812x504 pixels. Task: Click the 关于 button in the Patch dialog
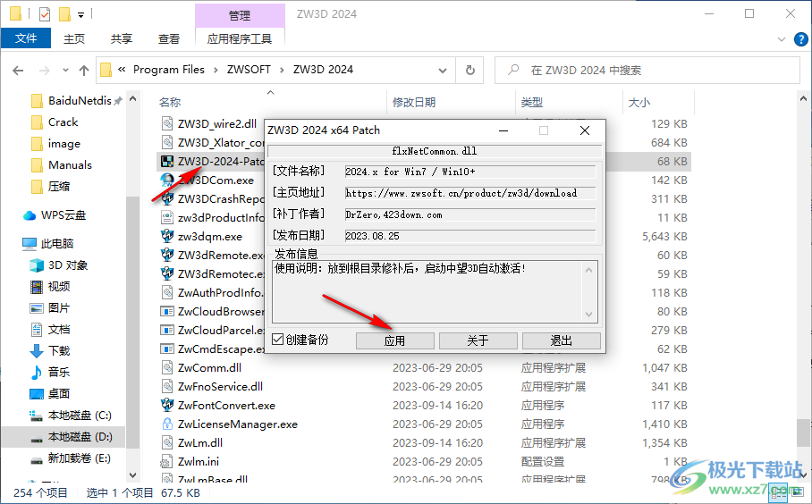[x=478, y=340]
